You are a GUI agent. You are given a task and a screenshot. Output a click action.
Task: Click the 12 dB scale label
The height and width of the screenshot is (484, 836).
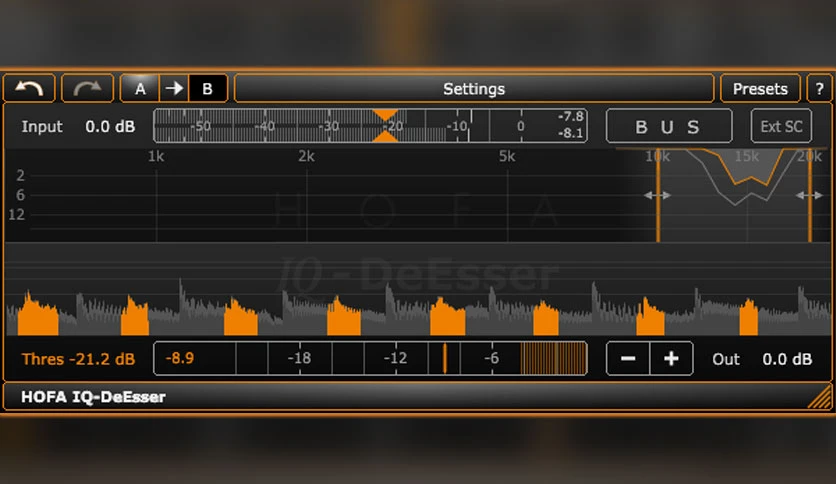point(17,215)
